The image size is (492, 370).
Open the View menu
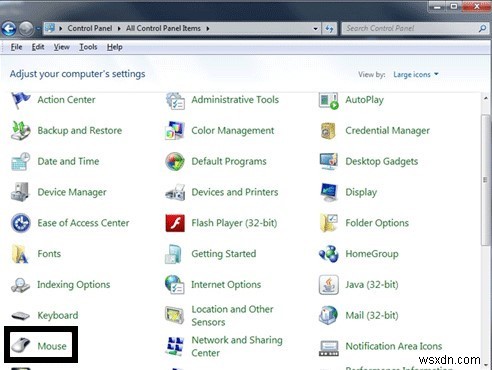[x=62, y=47]
